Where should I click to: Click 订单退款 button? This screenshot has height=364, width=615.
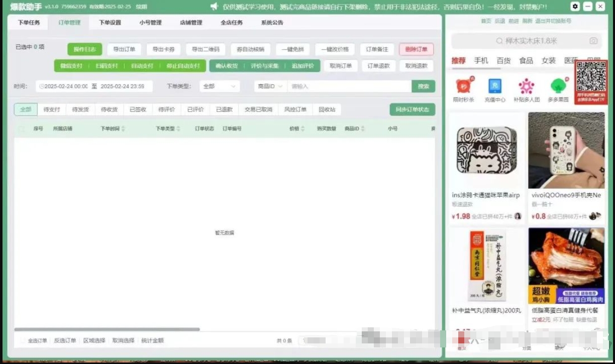pyautogui.click(x=379, y=66)
